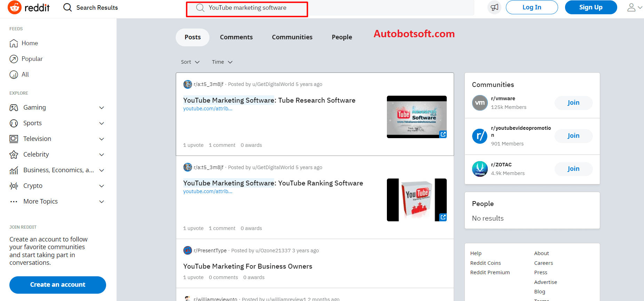Click the Sports ball icon
The image size is (644, 301).
pos(14,123)
